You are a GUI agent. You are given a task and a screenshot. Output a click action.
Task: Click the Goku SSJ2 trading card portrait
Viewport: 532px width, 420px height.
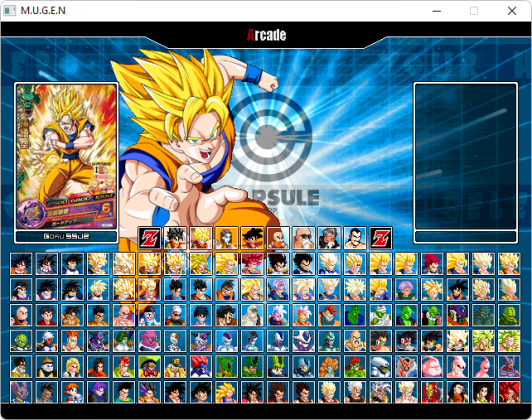pos(66,156)
